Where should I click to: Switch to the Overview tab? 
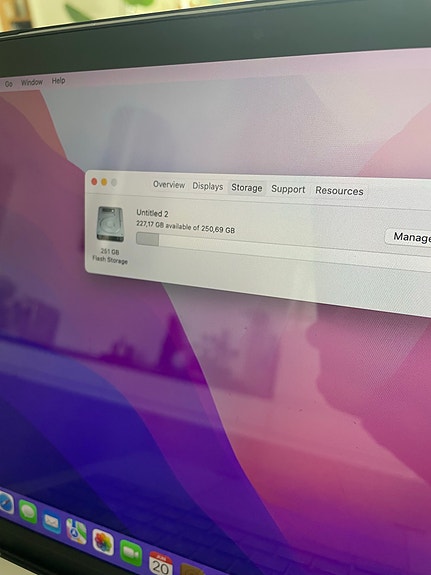pos(169,184)
